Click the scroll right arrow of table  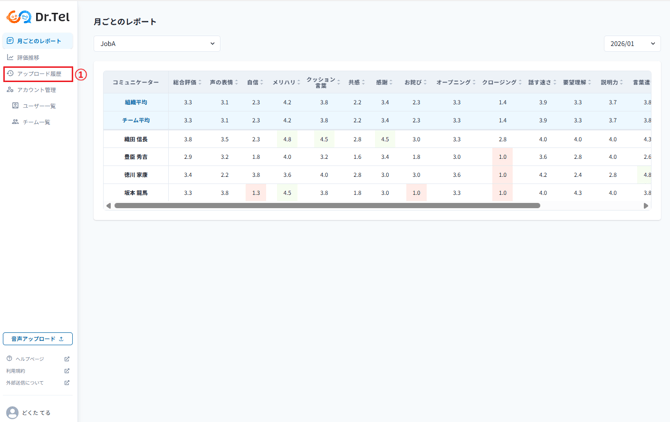(646, 206)
